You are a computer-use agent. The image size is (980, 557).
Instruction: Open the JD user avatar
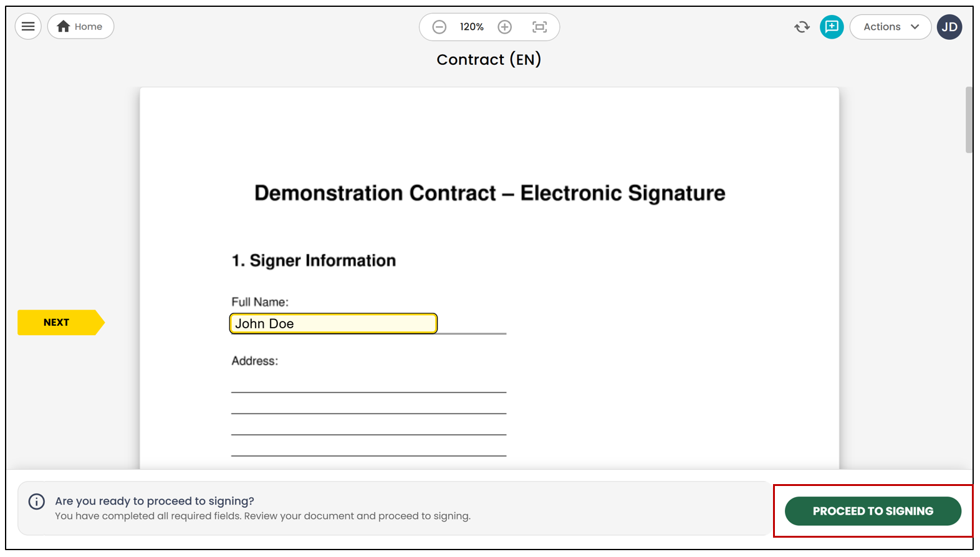coord(949,27)
